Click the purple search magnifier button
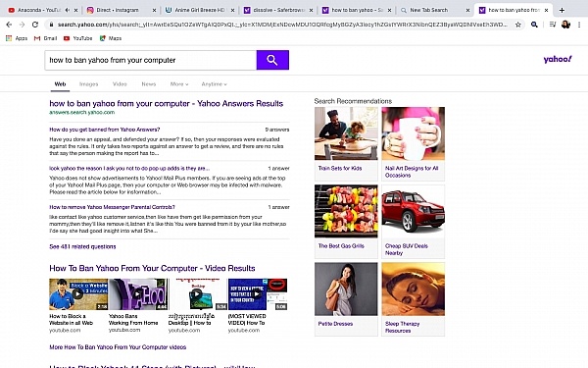 click(272, 60)
